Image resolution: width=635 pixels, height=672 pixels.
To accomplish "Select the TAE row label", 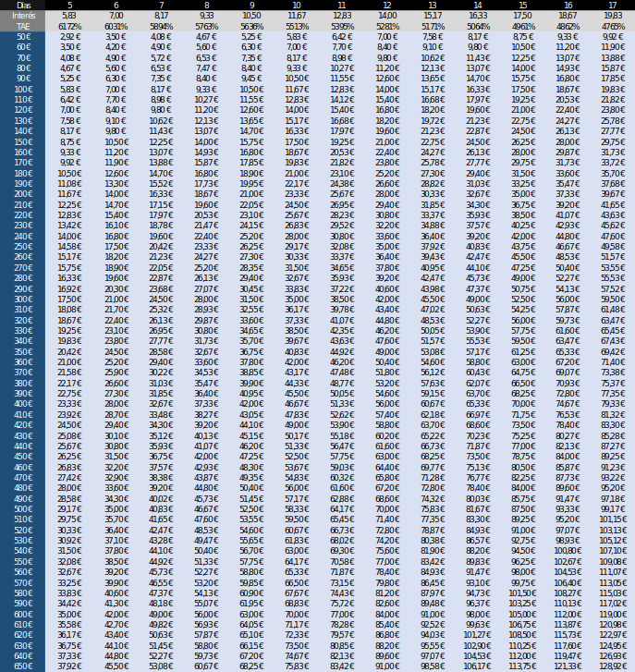I will (x=23, y=26).
